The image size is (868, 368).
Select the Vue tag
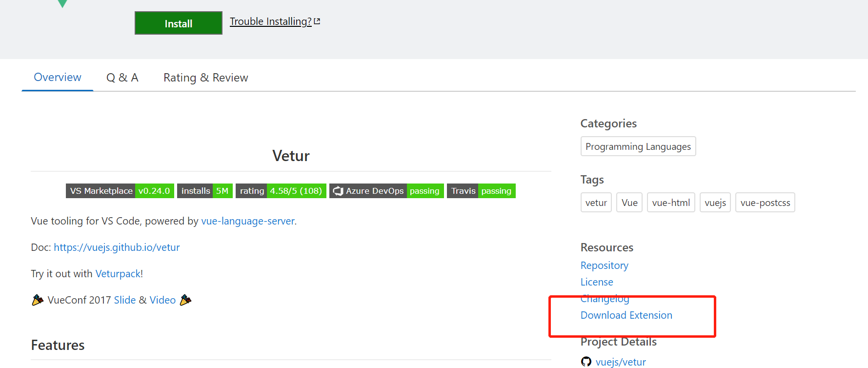point(629,203)
